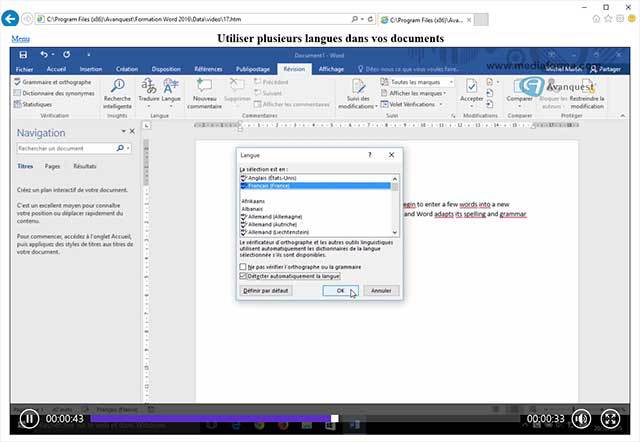Check 'Ne pas vérifier l'orthographe ou la grammaire'
Image resolution: width=640 pixels, height=442 pixels.
click(244, 267)
